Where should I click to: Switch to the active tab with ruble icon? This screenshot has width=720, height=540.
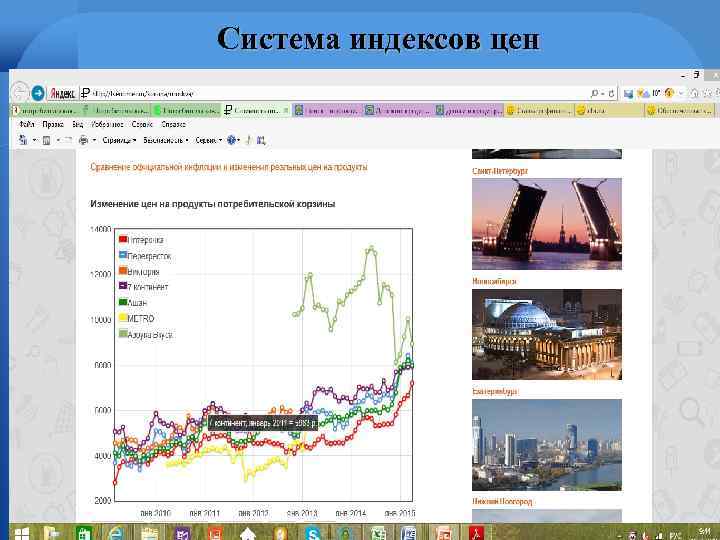[257, 111]
